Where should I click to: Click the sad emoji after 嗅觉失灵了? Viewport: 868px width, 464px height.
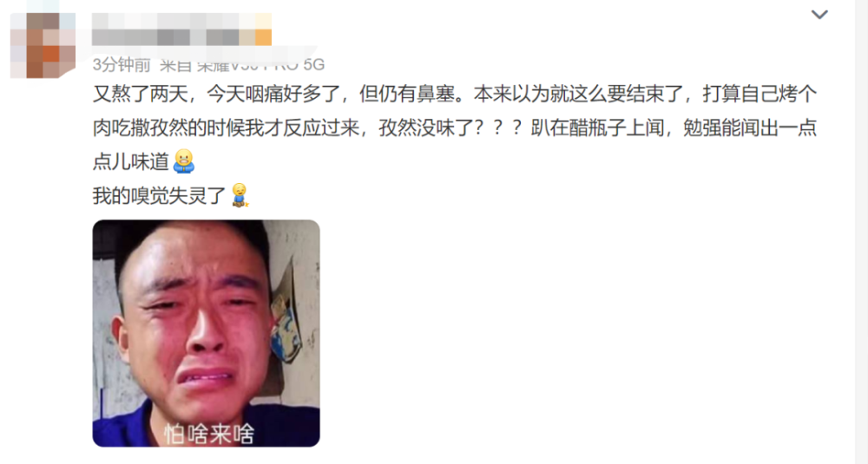pos(240,195)
